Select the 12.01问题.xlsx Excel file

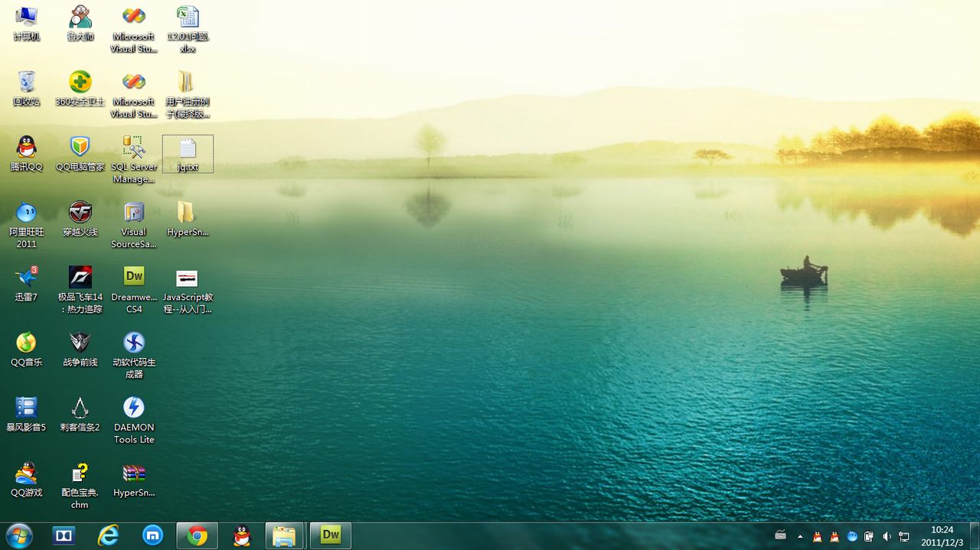(188, 29)
